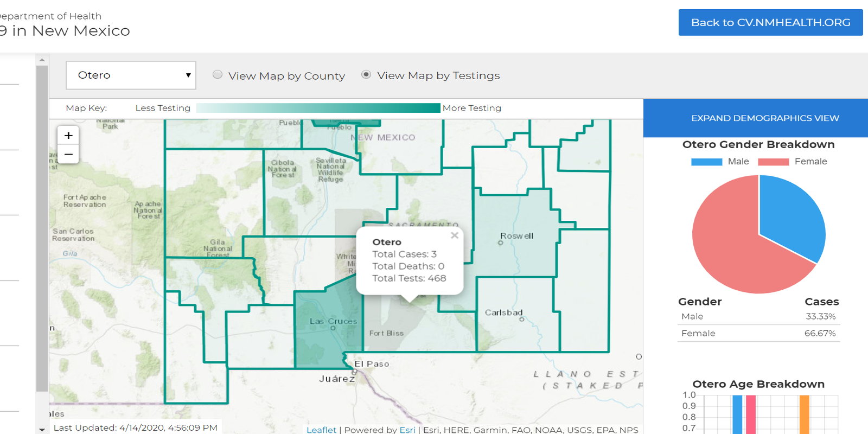The image size is (868, 434).
Task: Expand the demographics view
Action: 765,118
